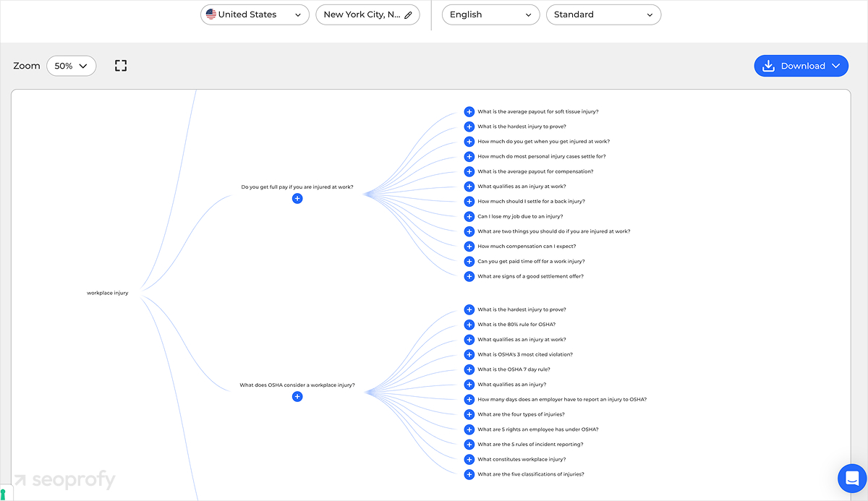Open the English language dropdown
The height and width of the screenshot is (501, 868).
[490, 14]
